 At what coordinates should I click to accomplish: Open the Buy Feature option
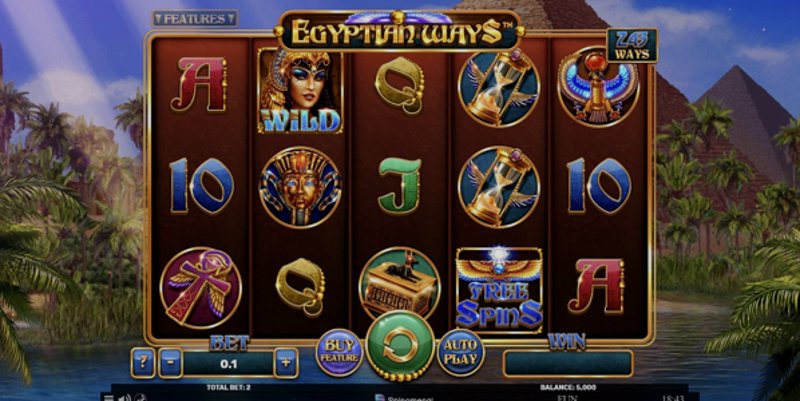pyautogui.click(x=339, y=353)
